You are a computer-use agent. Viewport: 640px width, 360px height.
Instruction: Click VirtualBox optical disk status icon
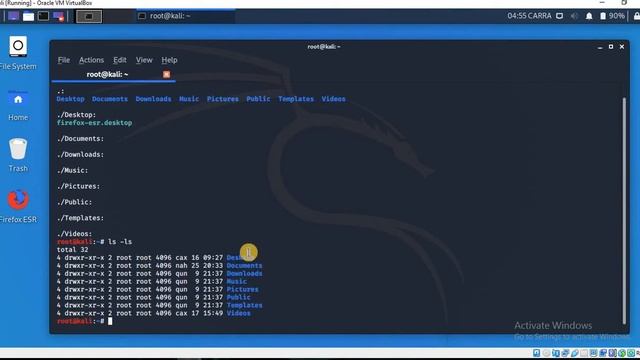546,353
